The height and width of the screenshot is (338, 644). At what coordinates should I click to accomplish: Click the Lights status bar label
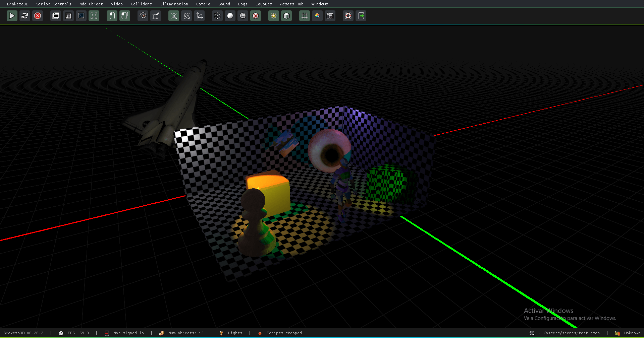point(235,333)
